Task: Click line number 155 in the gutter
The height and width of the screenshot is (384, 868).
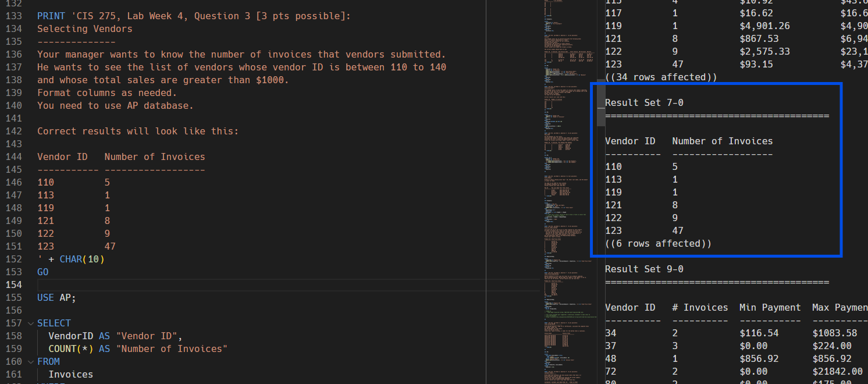Action: click(13, 297)
